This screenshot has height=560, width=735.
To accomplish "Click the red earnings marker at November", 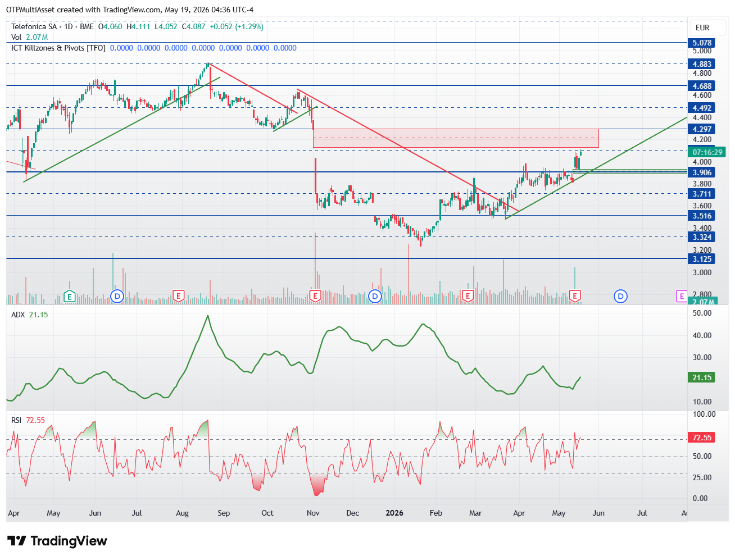I will pyautogui.click(x=315, y=296).
